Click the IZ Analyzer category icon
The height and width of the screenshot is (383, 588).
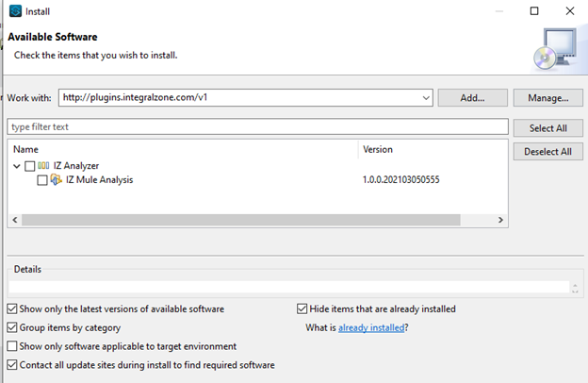coord(43,166)
